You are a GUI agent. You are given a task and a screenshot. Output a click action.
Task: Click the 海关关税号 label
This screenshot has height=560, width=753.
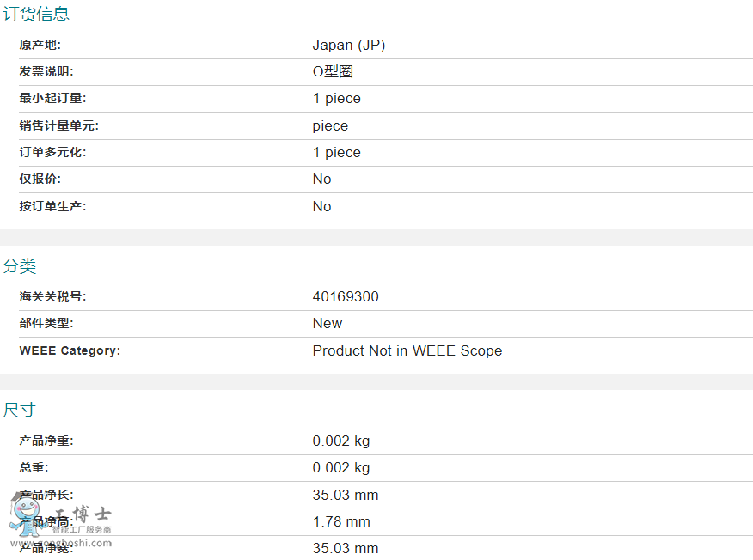coord(52,296)
